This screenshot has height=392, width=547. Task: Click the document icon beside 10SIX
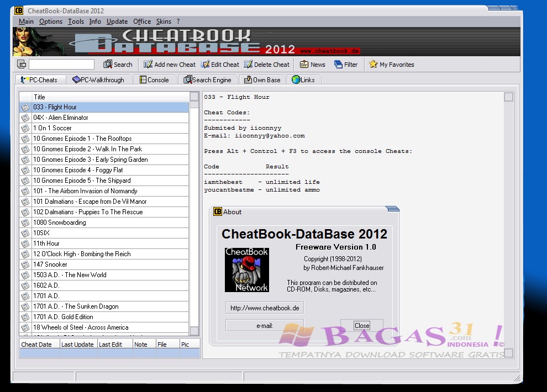point(25,233)
